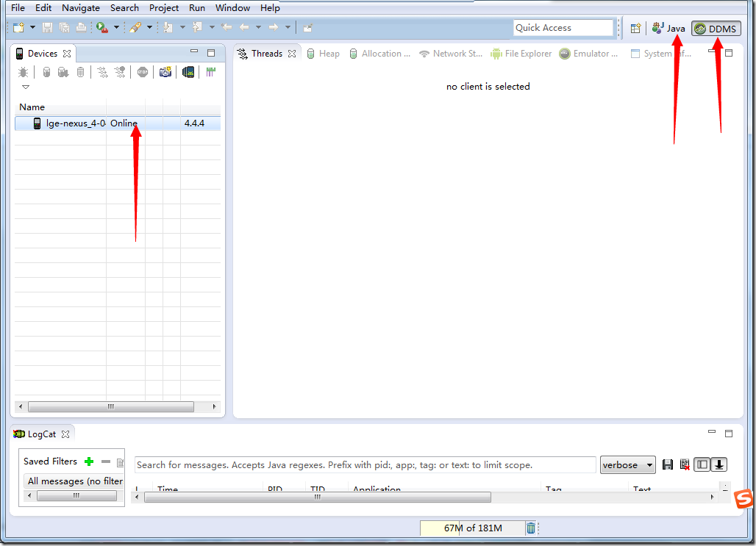Click the debug process bug icon

coord(24,72)
